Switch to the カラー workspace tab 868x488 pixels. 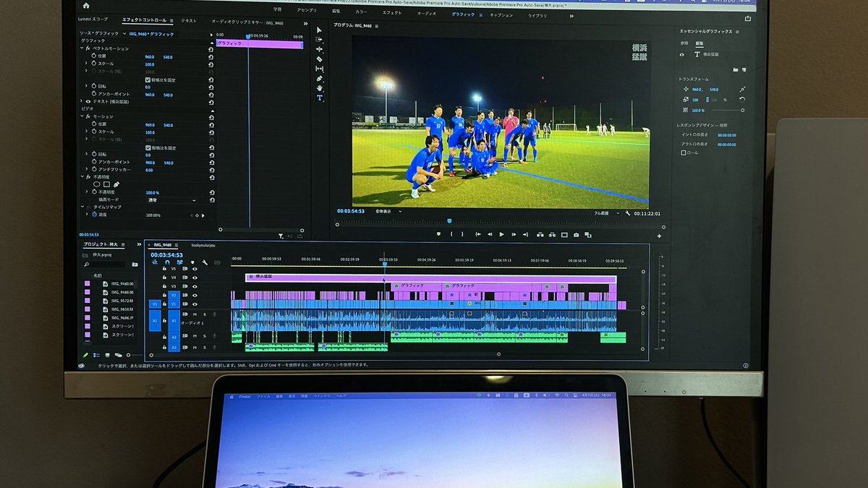pyautogui.click(x=361, y=13)
